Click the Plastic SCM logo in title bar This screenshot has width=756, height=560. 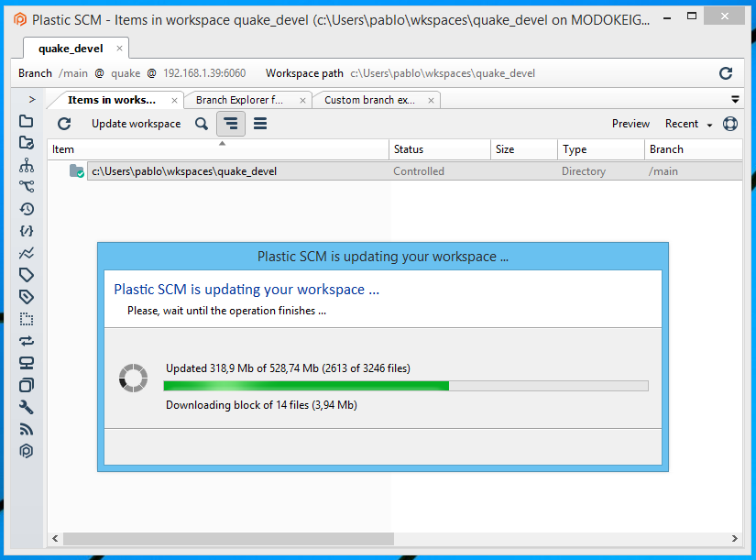coord(20,20)
